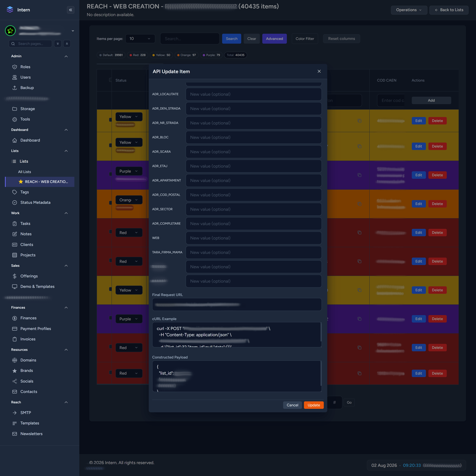Collapse the Work section
This screenshot has height=476, width=476.
click(x=66, y=213)
